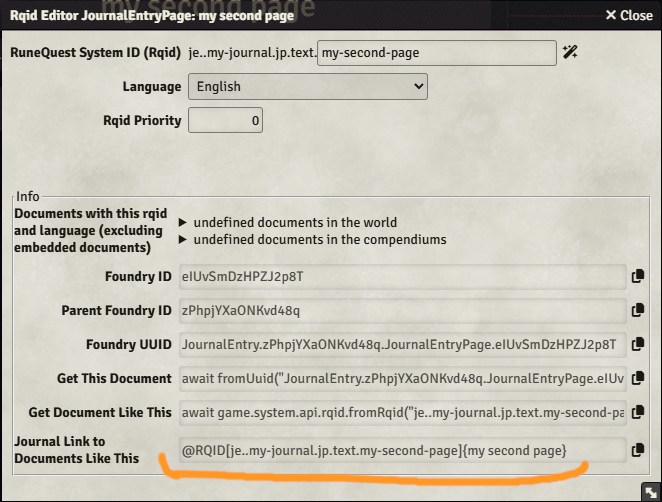662x502 pixels.
Task: Click the magic wand generate Rqid icon
Action: 570,53
